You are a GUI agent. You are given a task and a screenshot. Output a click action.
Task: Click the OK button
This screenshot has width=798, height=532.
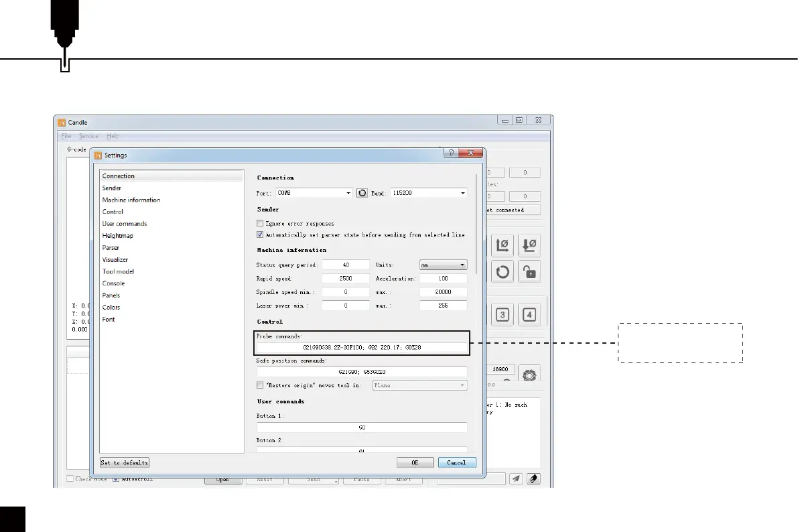pos(415,462)
